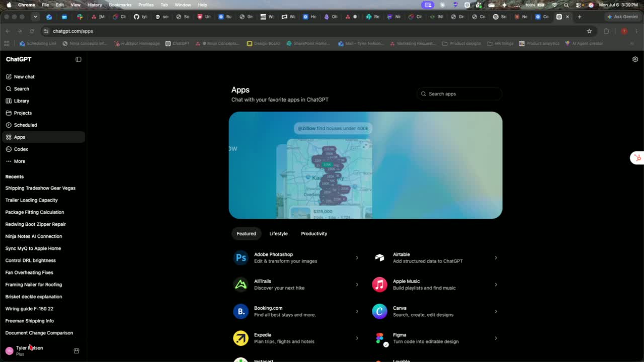Open the Design Board bookmark
This screenshot has height=362, width=644.
point(263,44)
